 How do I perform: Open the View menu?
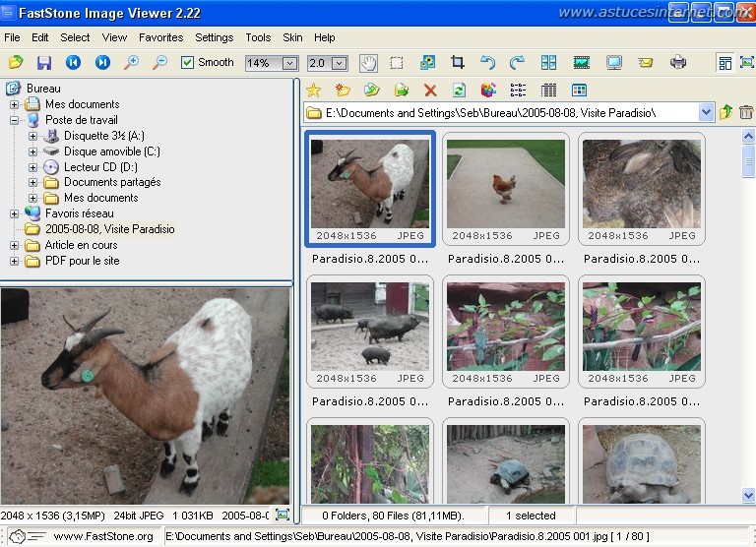(114, 37)
